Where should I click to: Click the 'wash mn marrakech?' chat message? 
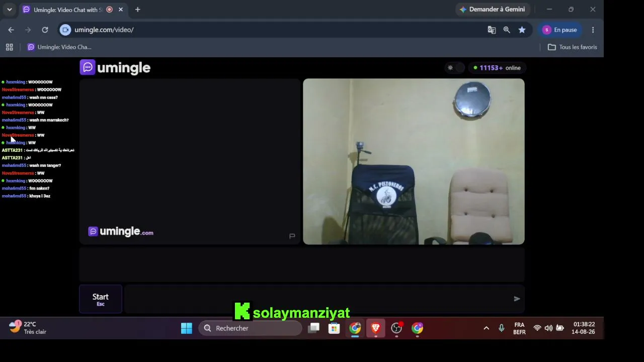pyautogui.click(x=49, y=120)
